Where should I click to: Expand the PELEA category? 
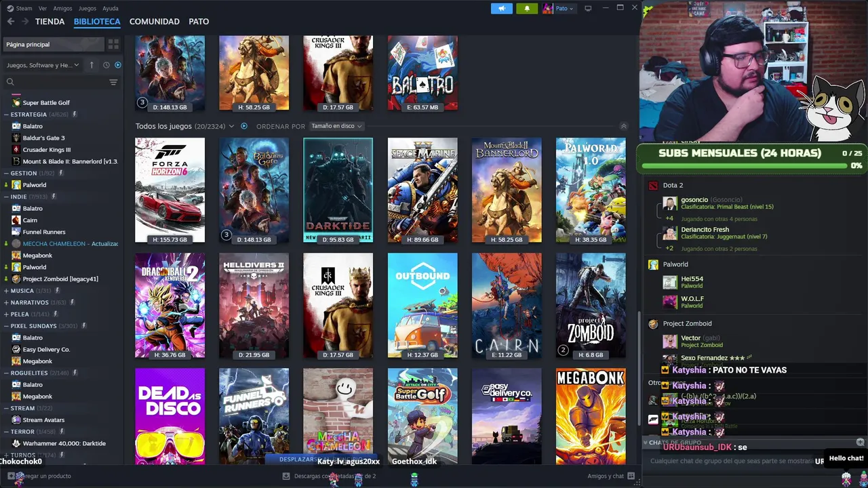click(x=6, y=314)
